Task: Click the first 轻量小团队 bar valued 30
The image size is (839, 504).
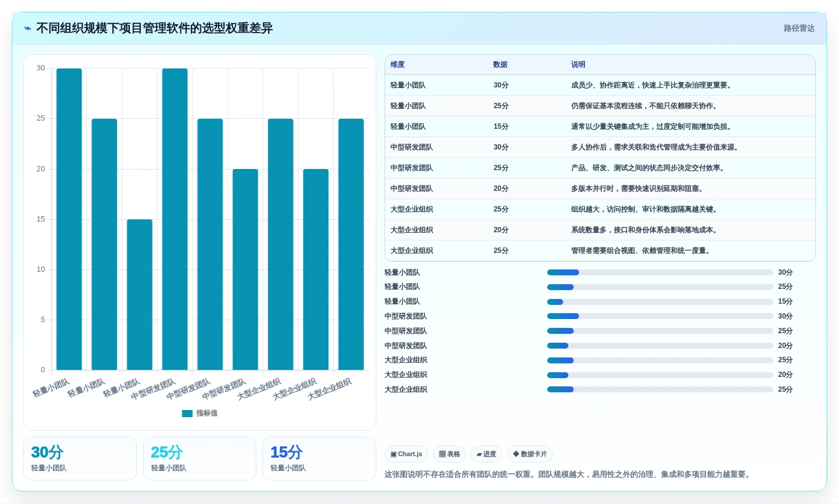Action: tap(69, 219)
